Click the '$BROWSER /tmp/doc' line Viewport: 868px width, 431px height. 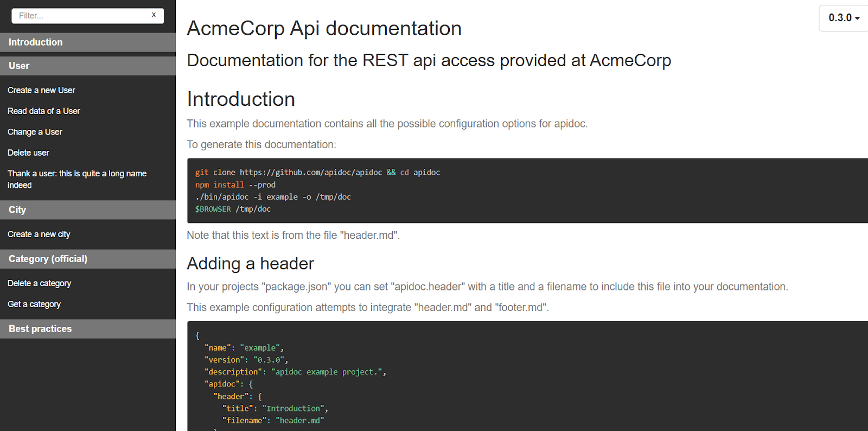tap(233, 209)
